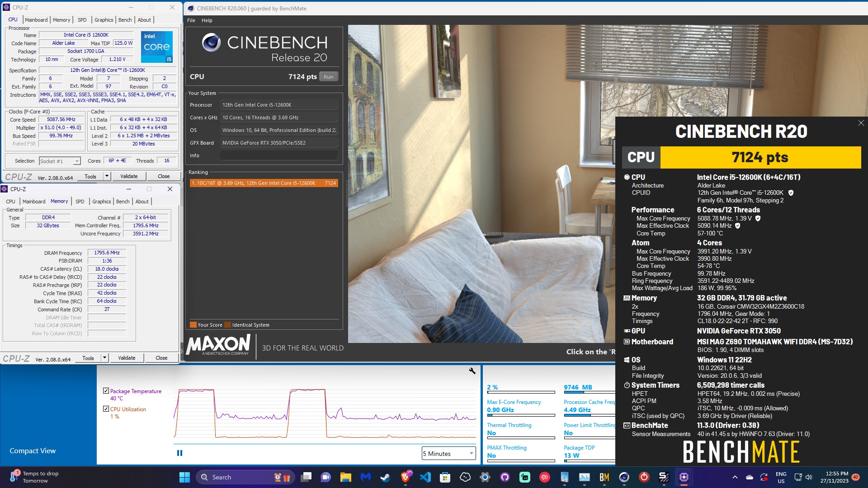The width and height of the screenshot is (868, 488).
Task: Open the Graphics tab in top CPU-Z window
Action: pos(104,20)
